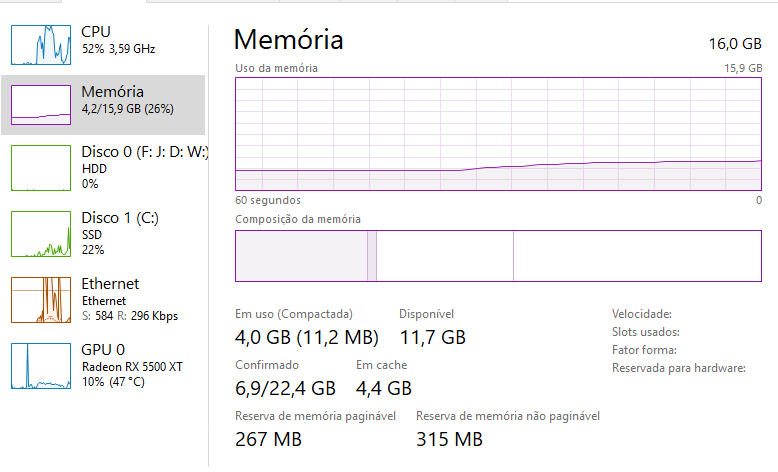778x472 pixels.
Task: Click the Memória 4,2/15,9 GB entry
Action: (103, 105)
